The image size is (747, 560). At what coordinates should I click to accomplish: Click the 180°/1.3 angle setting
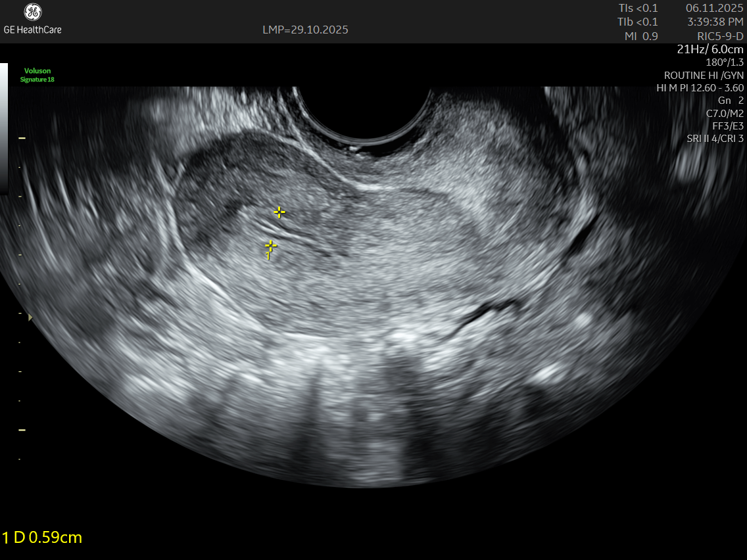click(x=724, y=62)
